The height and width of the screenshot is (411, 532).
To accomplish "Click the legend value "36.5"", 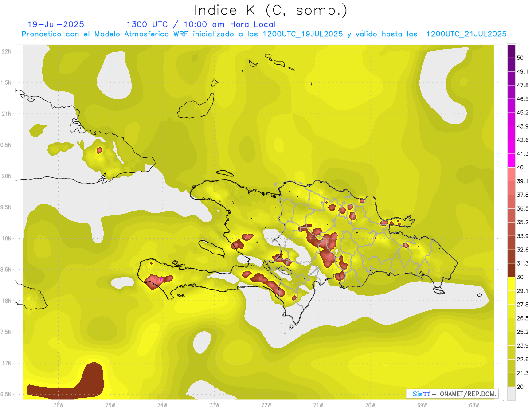I will pos(523,208).
